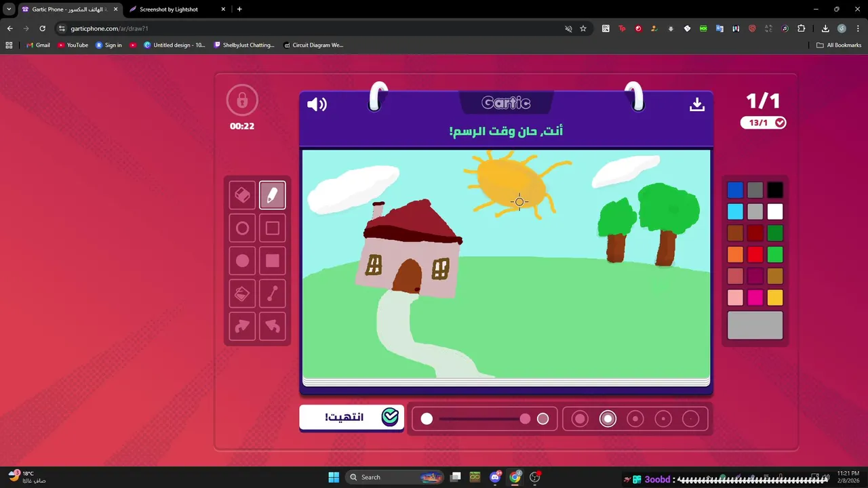Click the 13/1 progress badge
Screen dimensions: 868x488
764,123
